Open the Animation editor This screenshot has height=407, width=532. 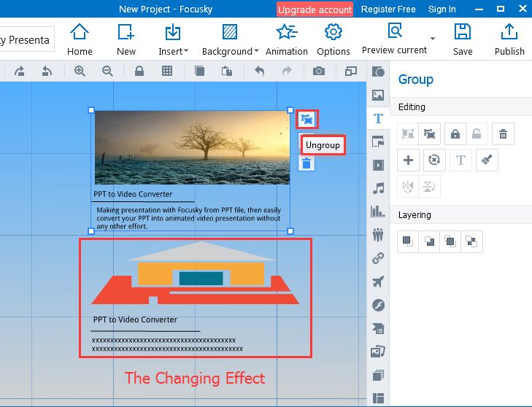(x=286, y=39)
